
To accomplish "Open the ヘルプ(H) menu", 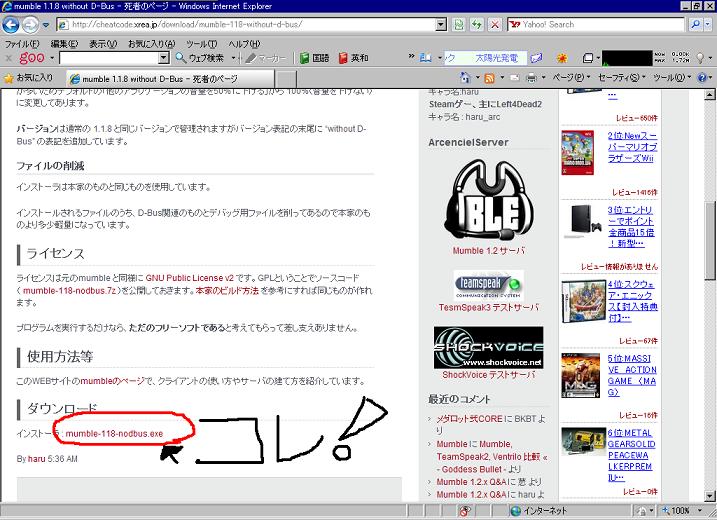I will [244, 44].
